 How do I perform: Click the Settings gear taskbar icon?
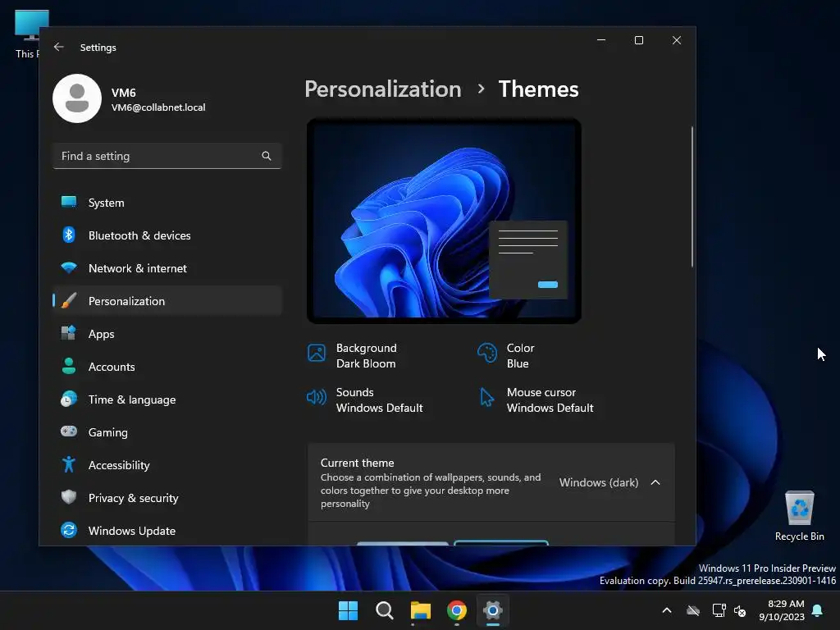tap(493, 610)
